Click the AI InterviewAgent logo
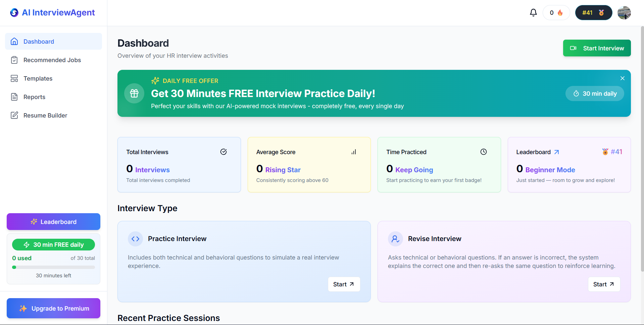This screenshot has width=644, height=325. (x=52, y=13)
